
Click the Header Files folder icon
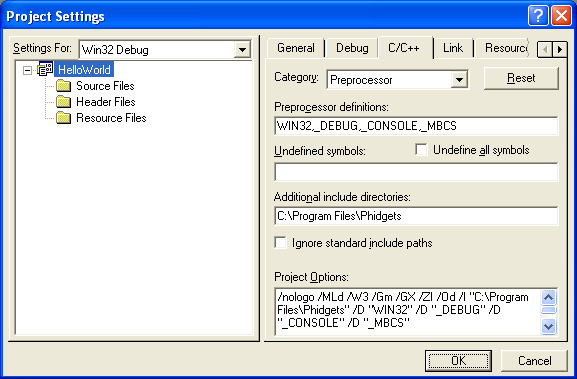click(63, 102)
